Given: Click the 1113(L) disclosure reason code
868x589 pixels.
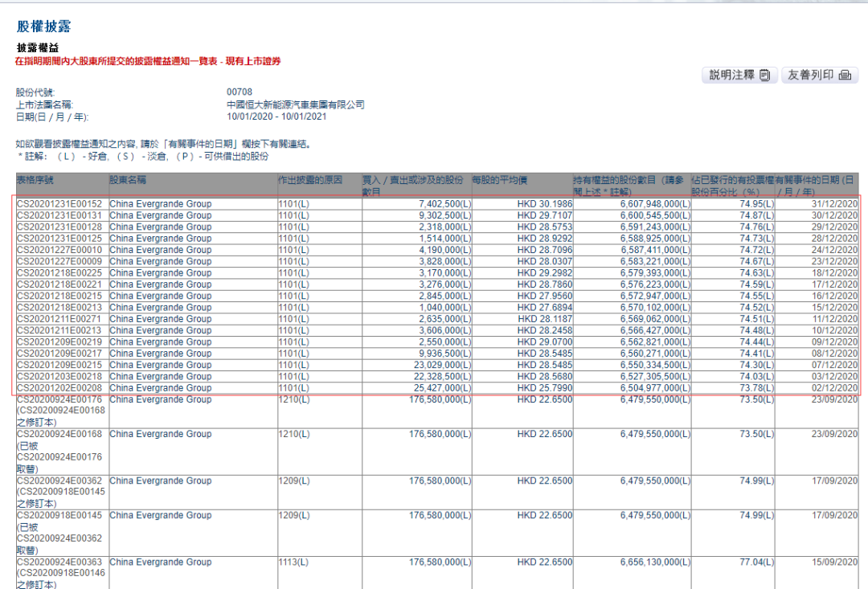Looking at the screenshot, I should [293, 562].
